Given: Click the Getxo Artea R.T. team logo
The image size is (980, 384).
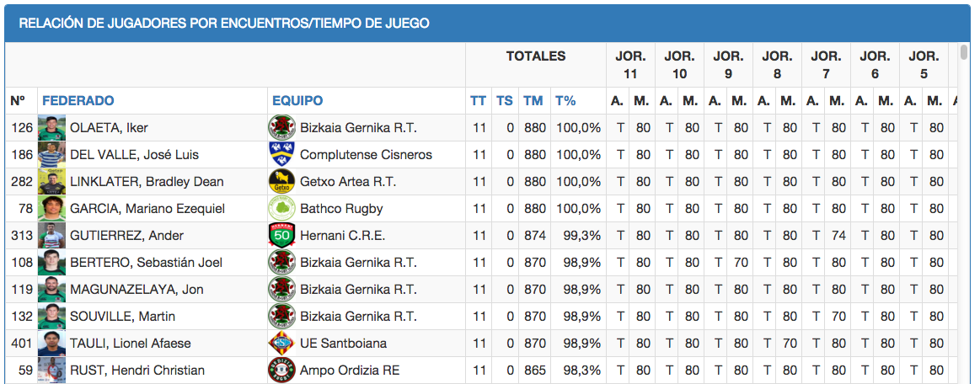Looking at the screenshot, I should click(282, 182).
